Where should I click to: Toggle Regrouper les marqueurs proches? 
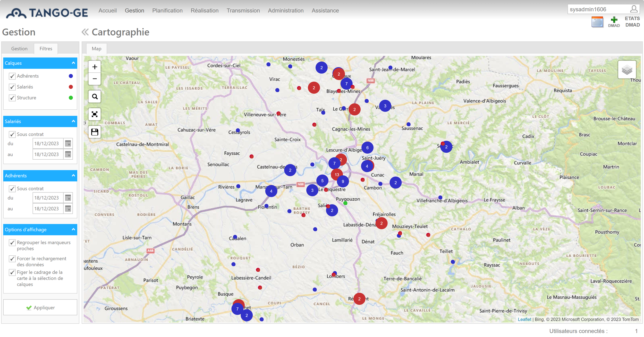coord(12,243)
